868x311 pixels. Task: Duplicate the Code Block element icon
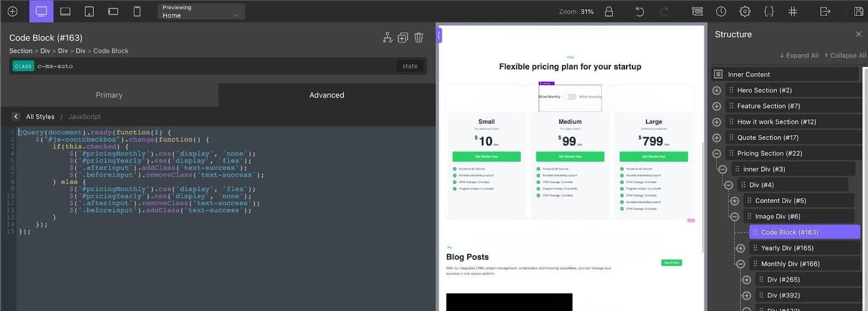pos(403,37)
